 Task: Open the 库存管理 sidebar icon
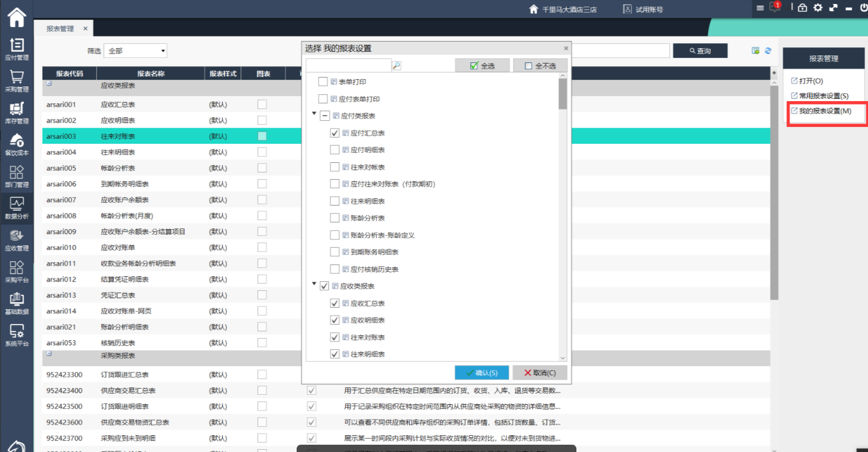(x=16, y=112)
